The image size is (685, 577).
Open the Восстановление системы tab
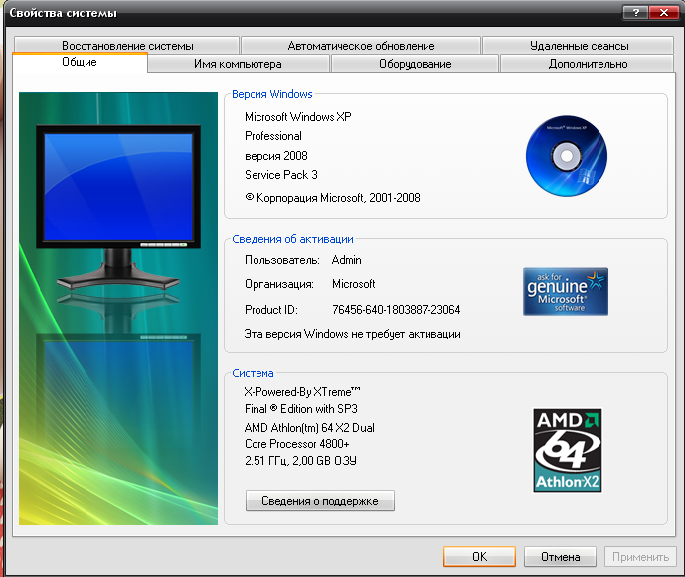[127, 45]
